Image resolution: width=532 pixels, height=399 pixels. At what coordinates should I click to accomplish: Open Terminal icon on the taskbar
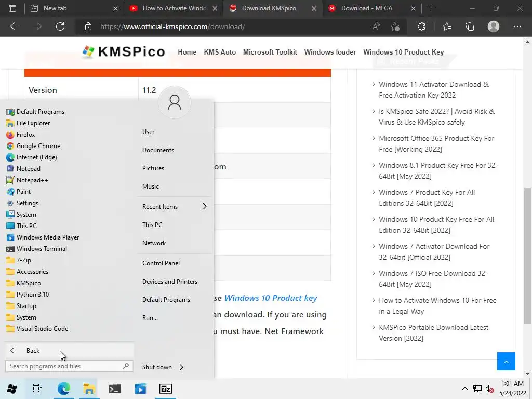tap(115, 389)
